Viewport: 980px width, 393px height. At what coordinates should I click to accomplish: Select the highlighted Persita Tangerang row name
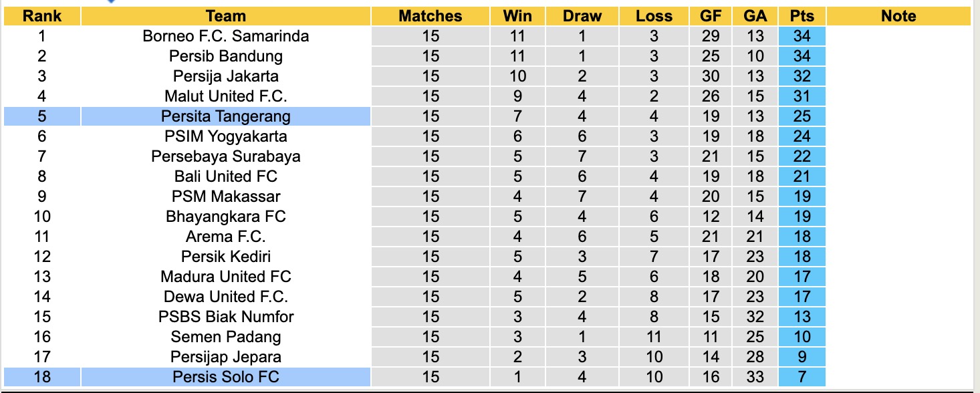[x=226, y=116]
